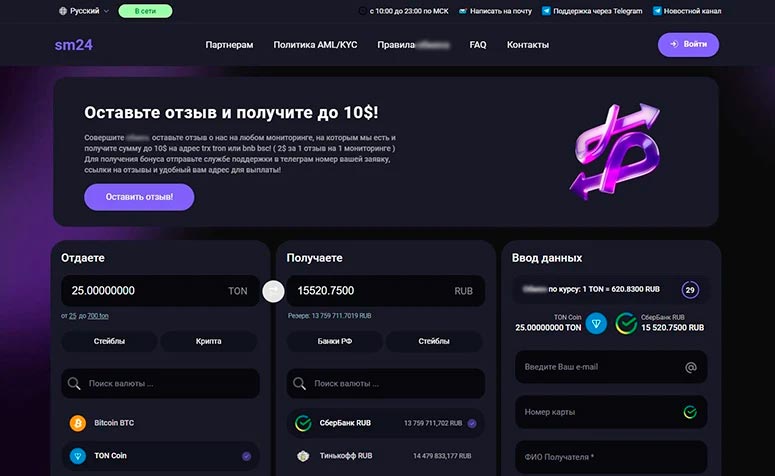
Task: Select the Крипта filter tab
Action: pyautogui.click(x=209, y=341)
